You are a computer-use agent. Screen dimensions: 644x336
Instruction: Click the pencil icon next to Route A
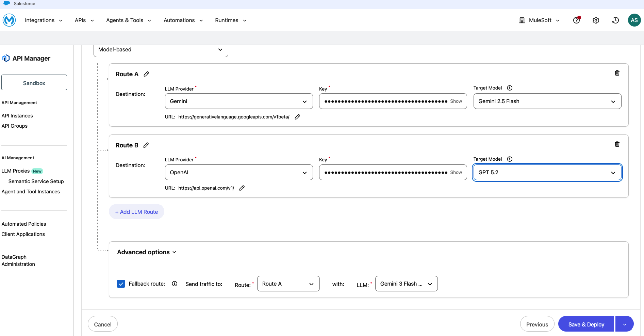click(x=146, y=74)
